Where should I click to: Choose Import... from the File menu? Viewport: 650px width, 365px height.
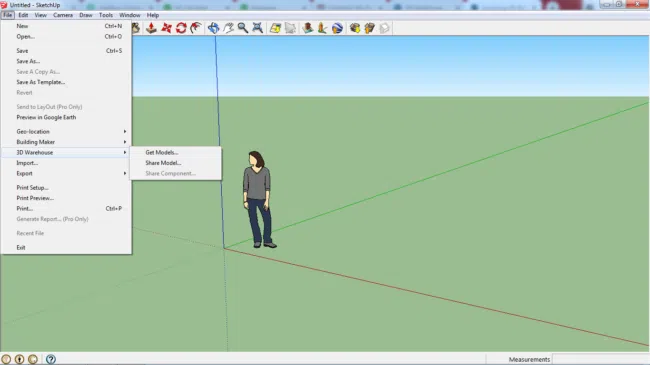[x=66, y=163]
